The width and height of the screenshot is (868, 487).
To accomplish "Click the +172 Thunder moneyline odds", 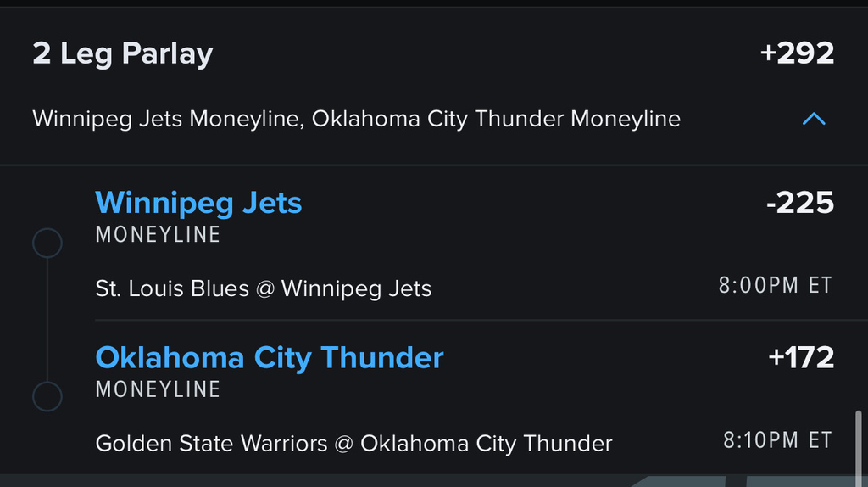I will pos(801,358).
